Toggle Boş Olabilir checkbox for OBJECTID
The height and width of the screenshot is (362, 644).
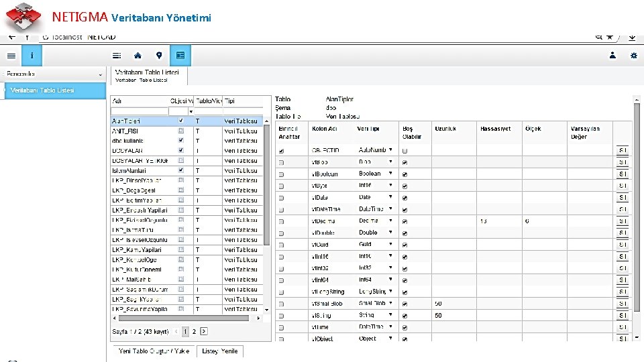(x=405, y=151)
